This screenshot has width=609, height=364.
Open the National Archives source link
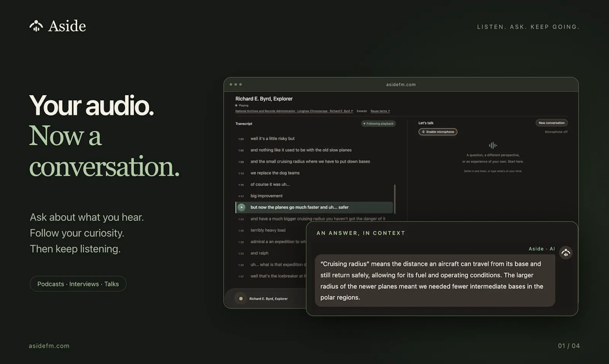[294, 111]
